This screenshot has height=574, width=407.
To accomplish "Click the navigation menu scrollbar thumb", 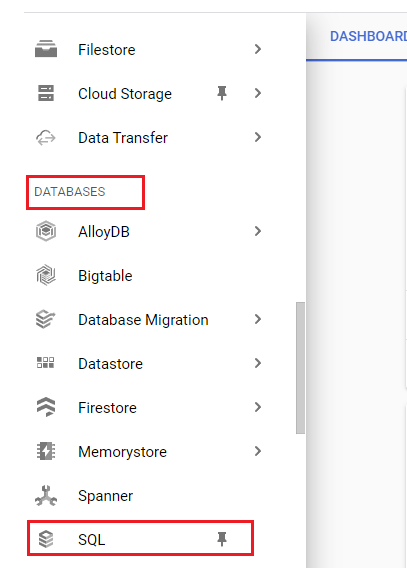I will point(300,368).
